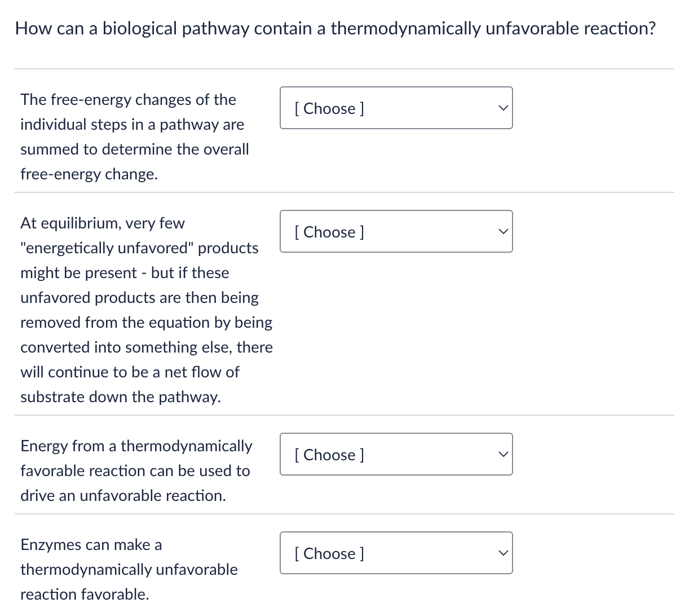Click the chevron arrow on the equilibrium dropdown
The height and width of the screenshot is (616, 680).
pyautogui.click(x=504, y=231)
